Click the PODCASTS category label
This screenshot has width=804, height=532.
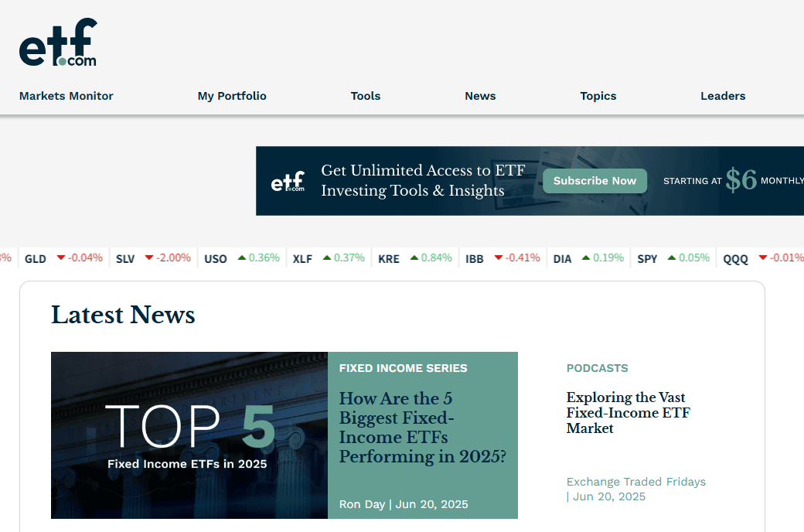(x=597, y=368)
